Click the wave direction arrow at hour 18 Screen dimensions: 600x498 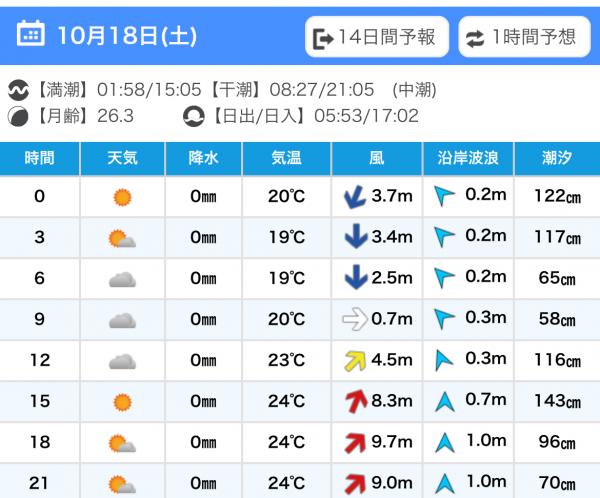tap(444, 443)
